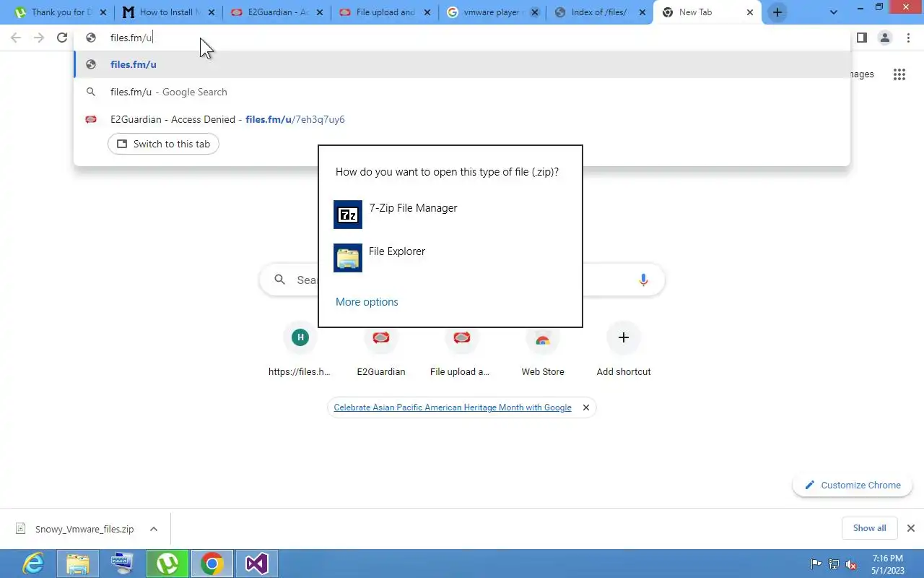This screenshot has height=578, width=924.
Task: Open on-screen keyboard app in taskbar
Action: tap(122, 564)
